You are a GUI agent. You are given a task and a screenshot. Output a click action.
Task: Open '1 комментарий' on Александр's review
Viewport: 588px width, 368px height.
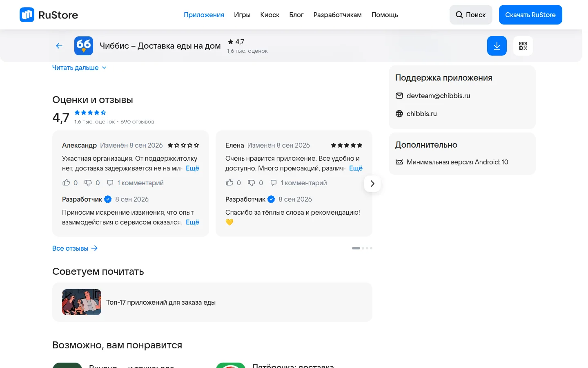(x=140, y=183)
